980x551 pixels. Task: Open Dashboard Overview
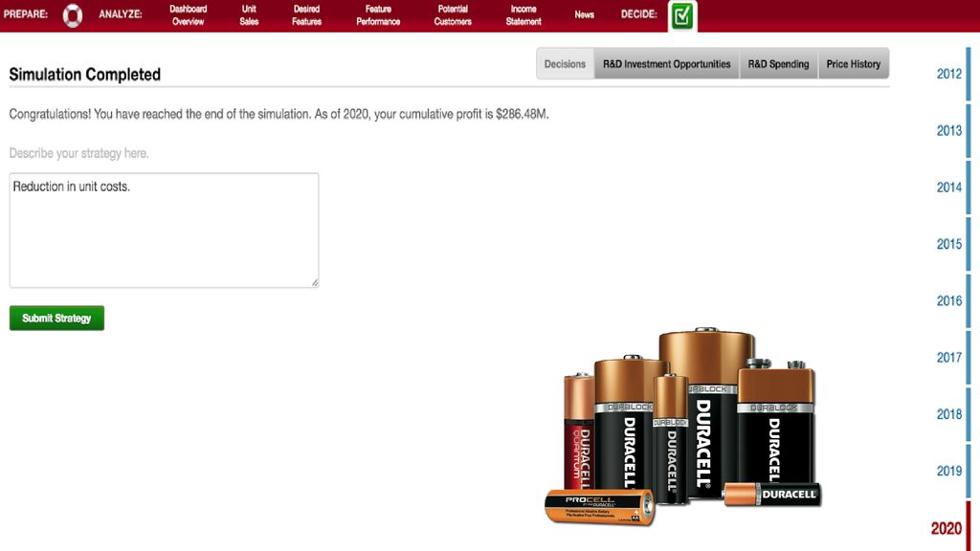[189, 15]
